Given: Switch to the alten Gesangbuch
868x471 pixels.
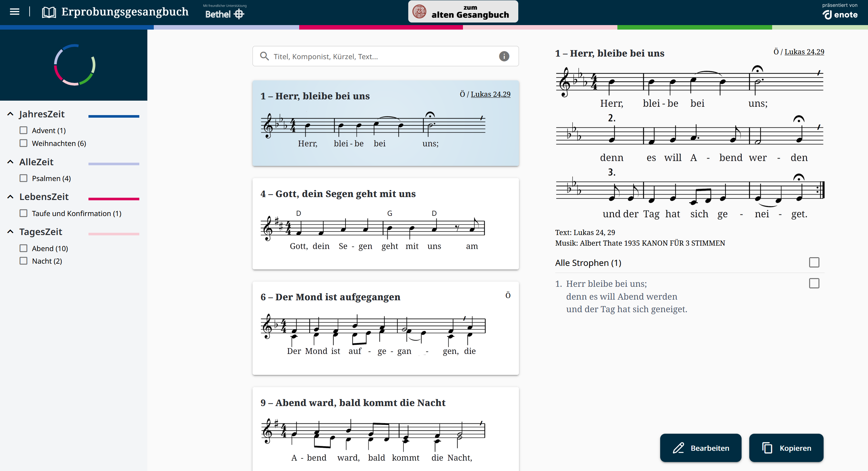Looking at the screenshot, I should click(463, 12).
